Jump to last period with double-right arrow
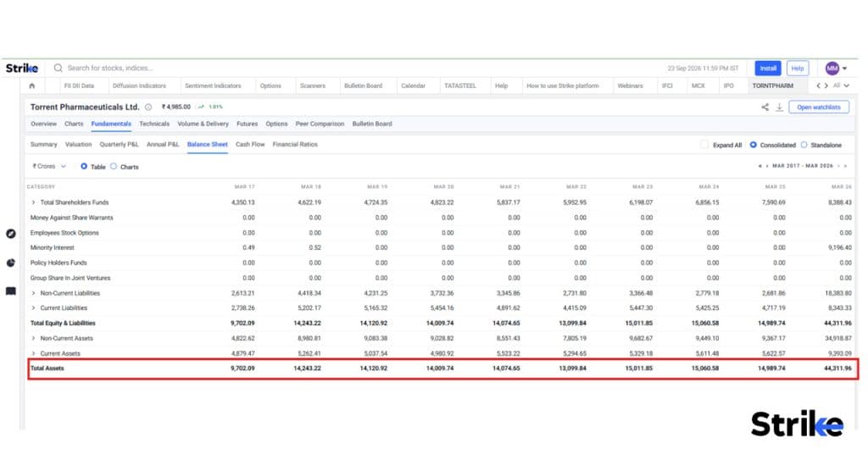Viewport: 868px width, 459px height. pos(845,166)
